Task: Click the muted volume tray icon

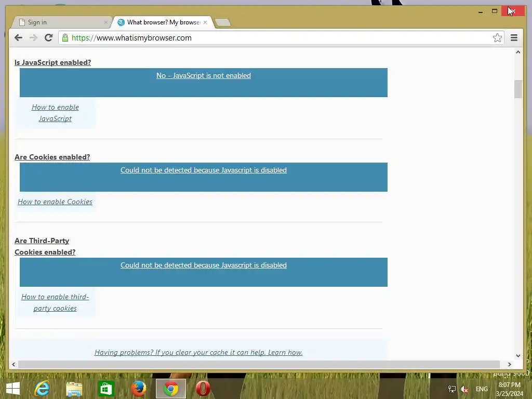Action: click(464, 389)
